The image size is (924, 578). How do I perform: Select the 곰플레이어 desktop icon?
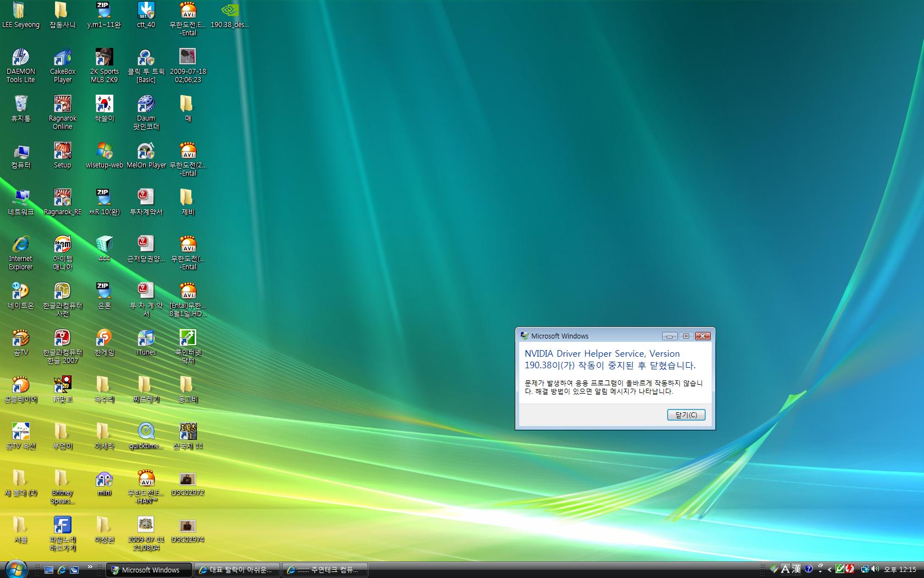coord(21,389)
